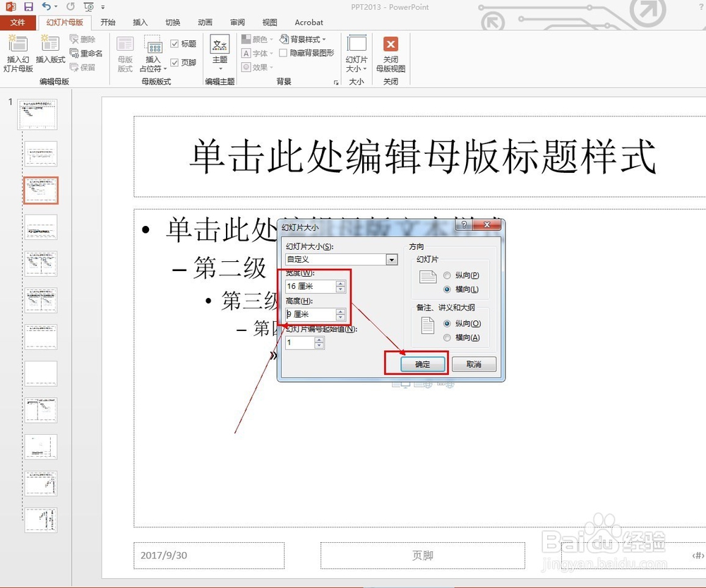The height and width of the screenshot is (588, 706).
Task: Click slide number start value field
Action: (x=300, y=342)
